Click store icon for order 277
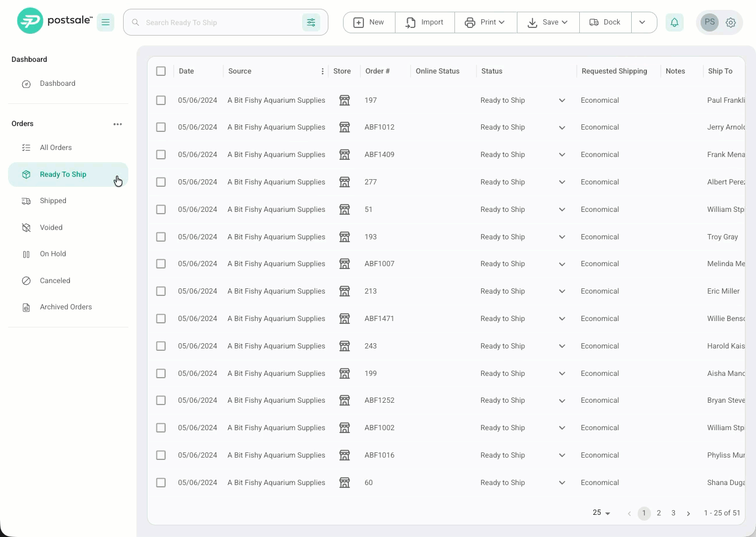Viewport: 756px width, 537px height. click(x=345, y=182)
